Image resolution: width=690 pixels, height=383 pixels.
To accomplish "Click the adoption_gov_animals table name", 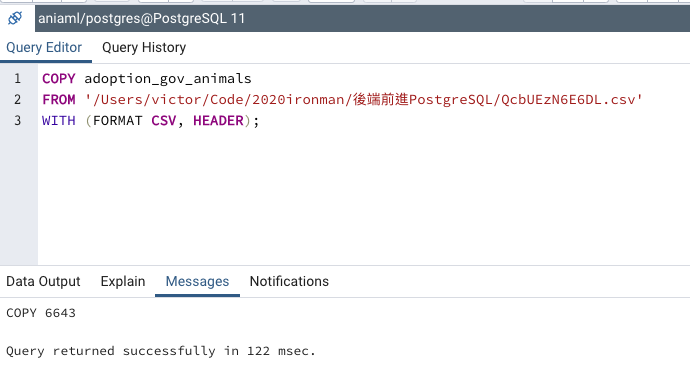I will point(168,79).
